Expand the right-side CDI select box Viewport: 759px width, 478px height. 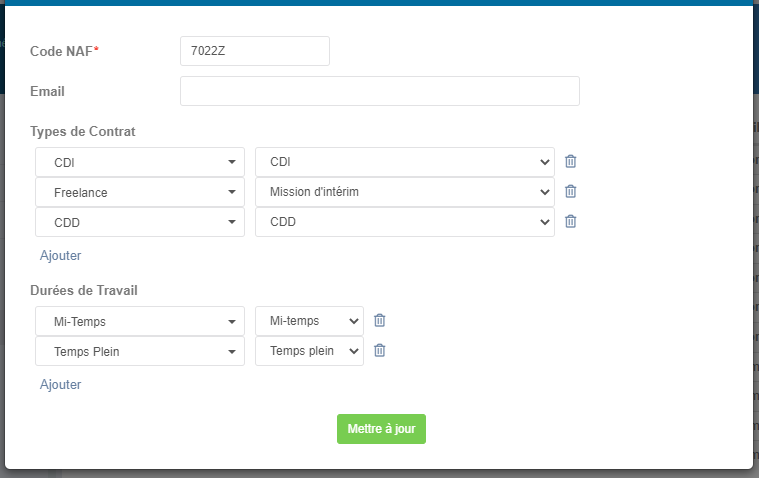[405, 162]
